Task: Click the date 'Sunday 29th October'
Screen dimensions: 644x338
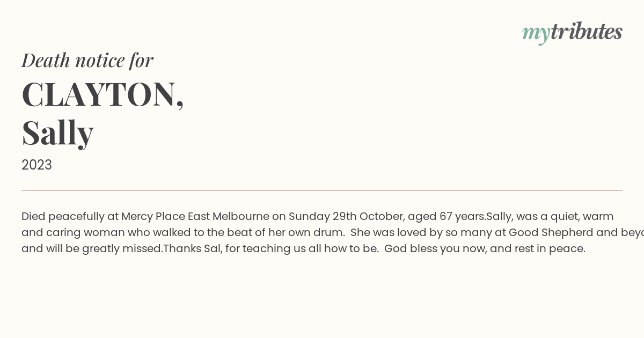Action: tap(345, 216)
